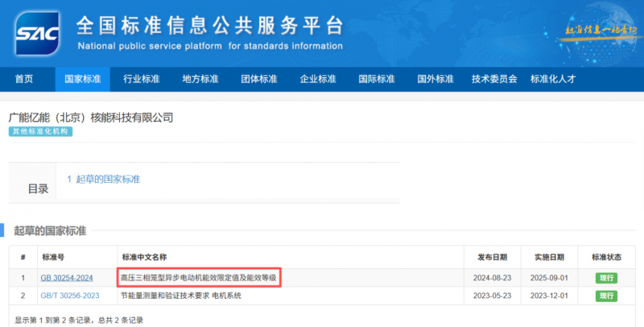This screenshot has width=644, height=327.
Task: Select the 国家标准 navigation tab
Action: pos(82,79)
